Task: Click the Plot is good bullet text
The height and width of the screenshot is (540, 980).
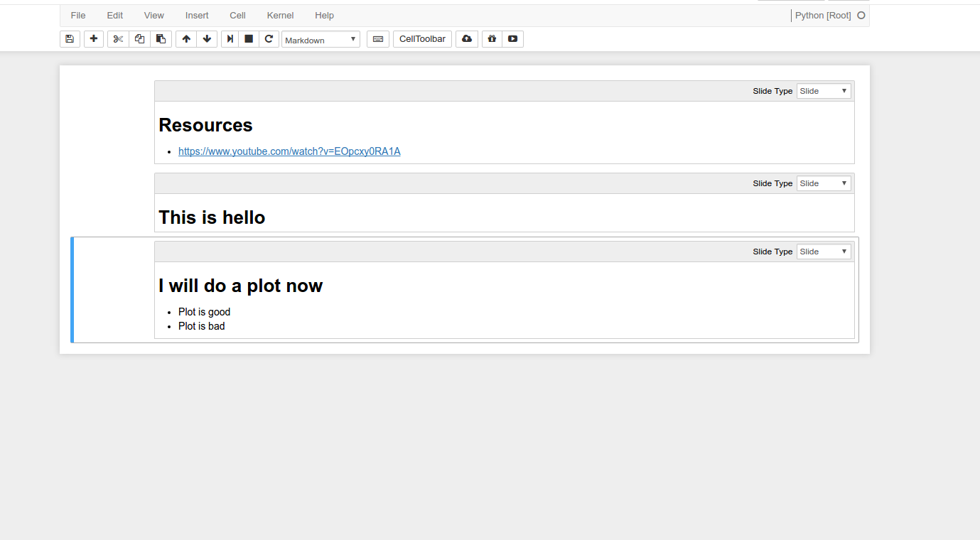Action: (x=205, y=312)
